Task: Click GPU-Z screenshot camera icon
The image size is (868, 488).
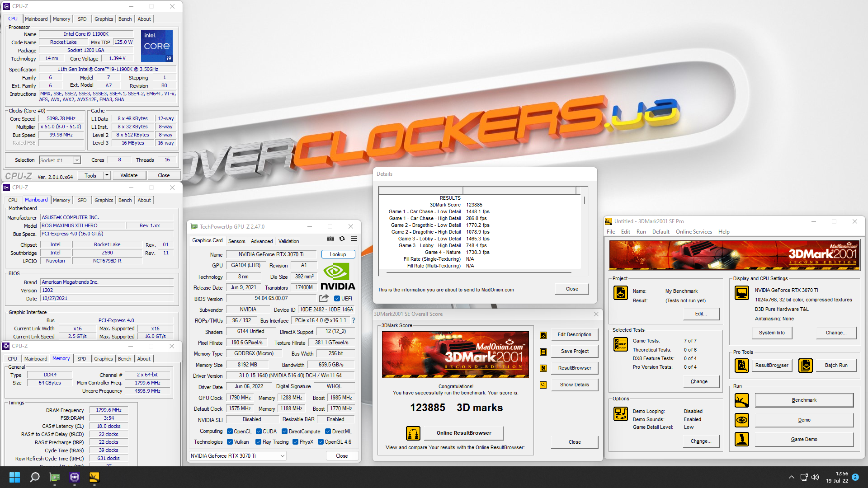Action: 330,239
